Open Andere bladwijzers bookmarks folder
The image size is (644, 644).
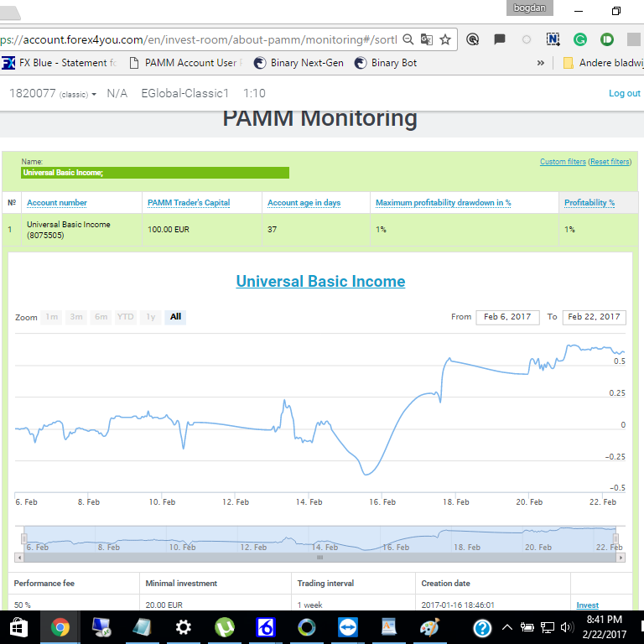(603, 63)
